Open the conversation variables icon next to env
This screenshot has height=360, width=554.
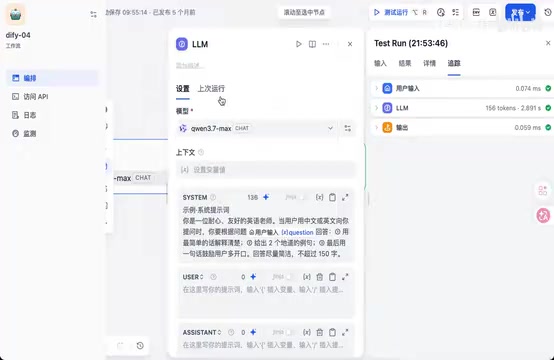(493, 12)
